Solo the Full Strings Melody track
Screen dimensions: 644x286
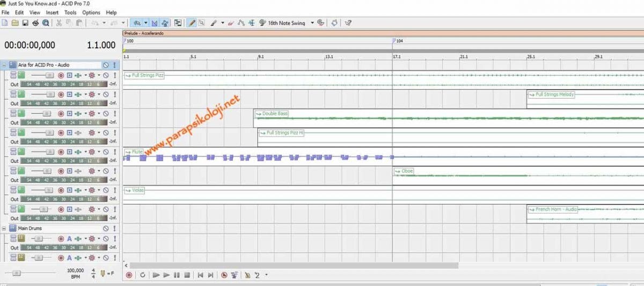click(114, 94)
